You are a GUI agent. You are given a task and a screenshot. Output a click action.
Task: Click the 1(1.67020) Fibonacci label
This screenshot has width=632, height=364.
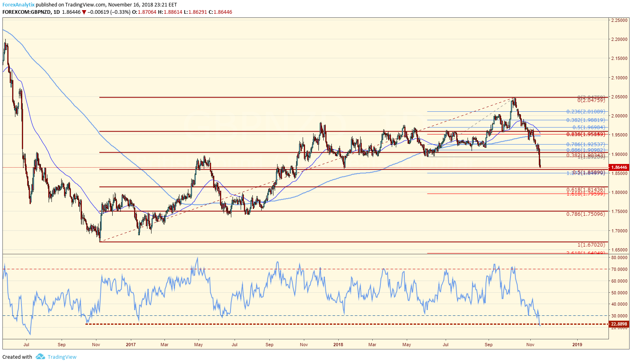click(x=591, y=245)
